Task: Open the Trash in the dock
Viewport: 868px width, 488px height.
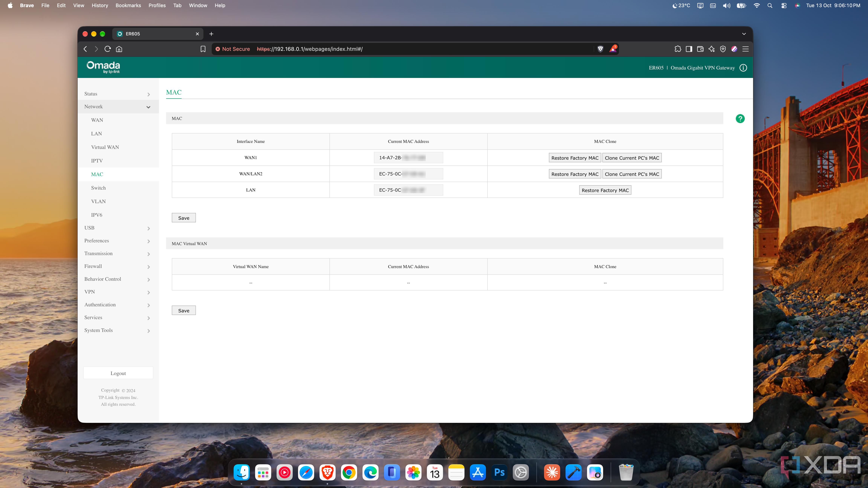Action: coord(626,473)
